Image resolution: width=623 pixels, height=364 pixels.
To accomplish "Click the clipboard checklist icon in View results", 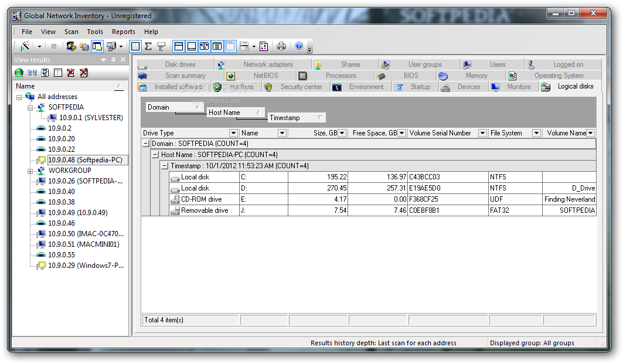I will pyautogui.click(x=45, y=73).
